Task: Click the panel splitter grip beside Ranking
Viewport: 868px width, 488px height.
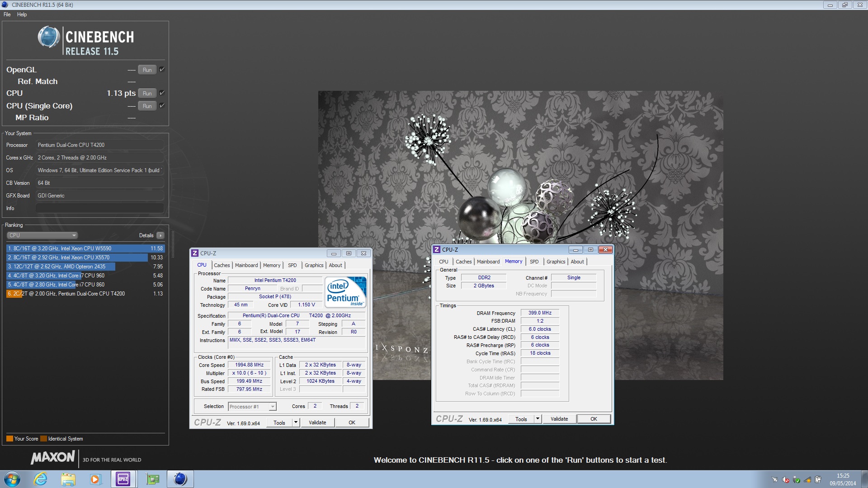Action: coord(172,244)
